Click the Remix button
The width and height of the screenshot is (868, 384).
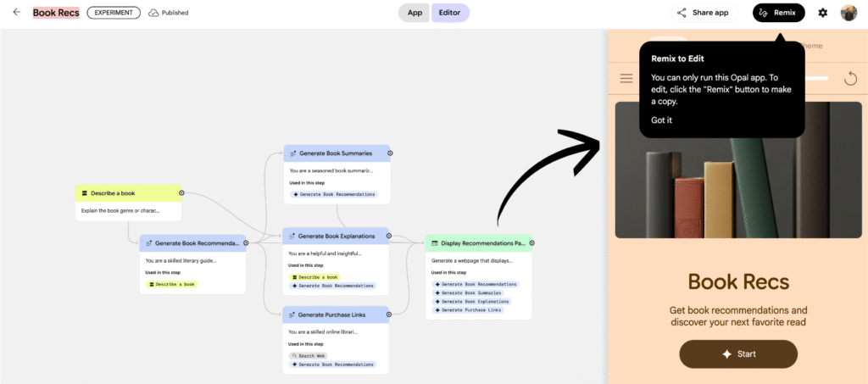tap(778, 13)
